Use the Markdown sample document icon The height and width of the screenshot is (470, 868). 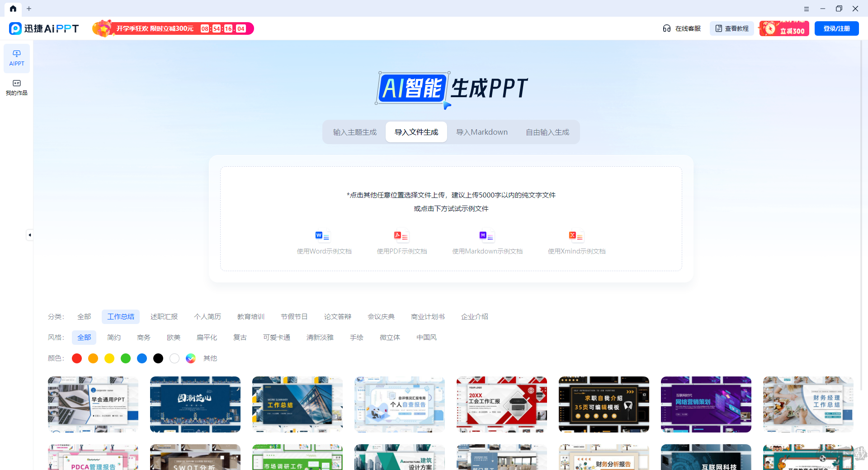pos(486,236)
